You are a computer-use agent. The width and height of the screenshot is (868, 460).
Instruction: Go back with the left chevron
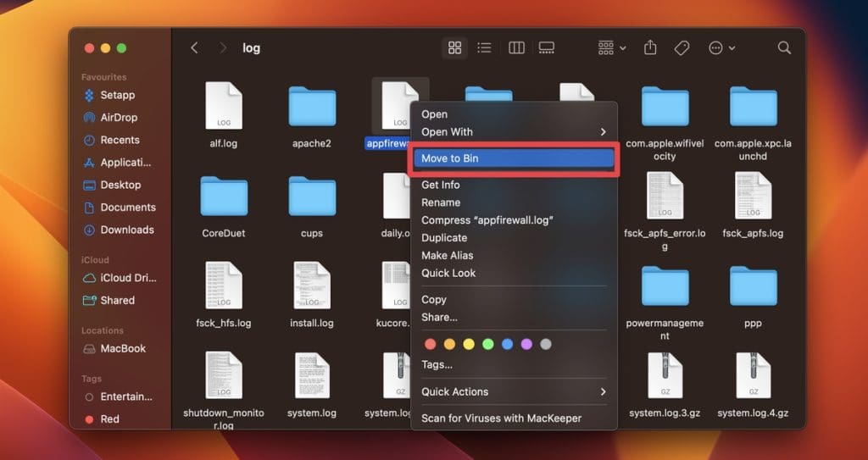[x=194, y=48]
